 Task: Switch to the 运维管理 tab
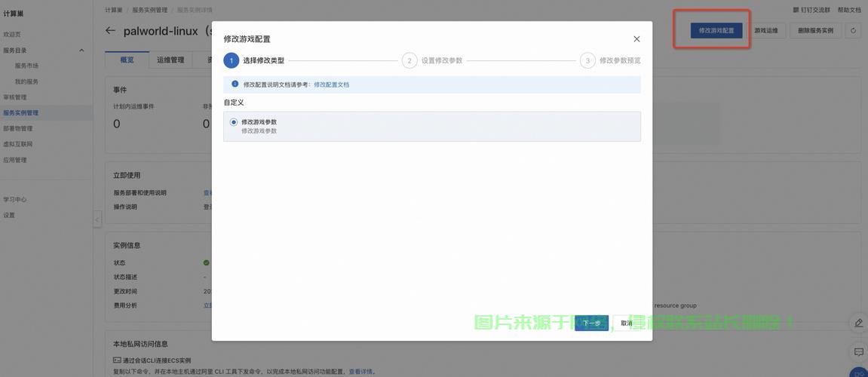(x=170, y=60)
